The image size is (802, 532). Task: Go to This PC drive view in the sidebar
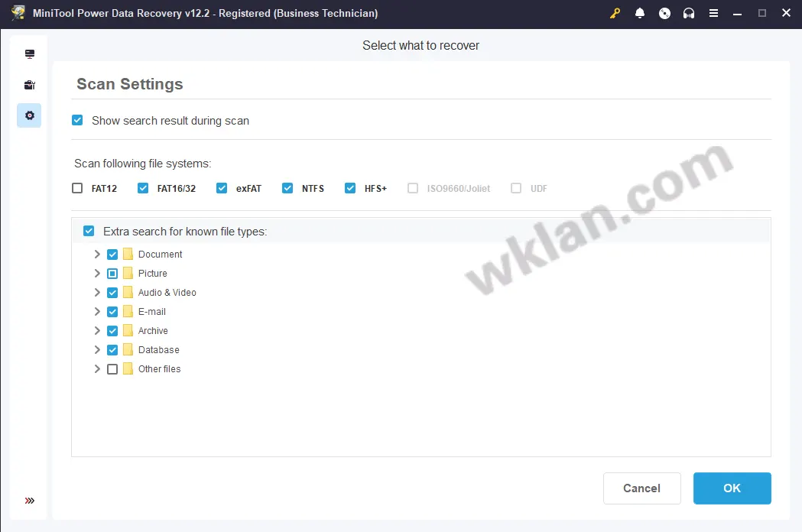point(30,54)
